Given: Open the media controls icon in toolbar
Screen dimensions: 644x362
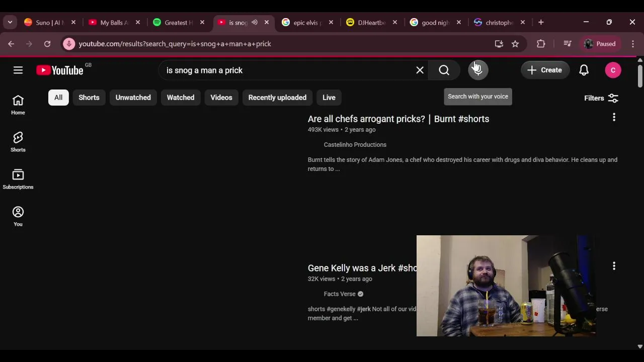Looking at the screenshot, I should (x=568, y=44).
